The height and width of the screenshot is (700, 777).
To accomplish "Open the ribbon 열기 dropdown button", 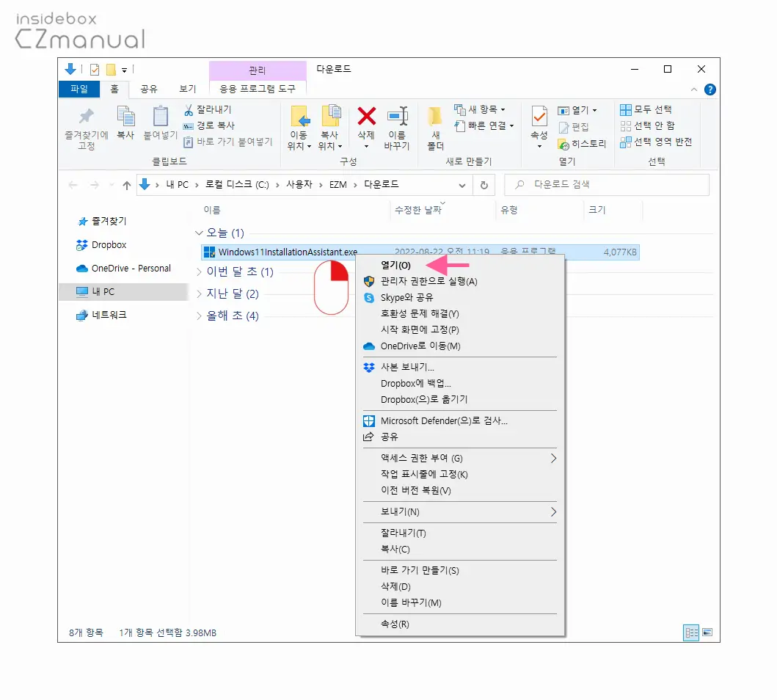I will pos(577,110).
